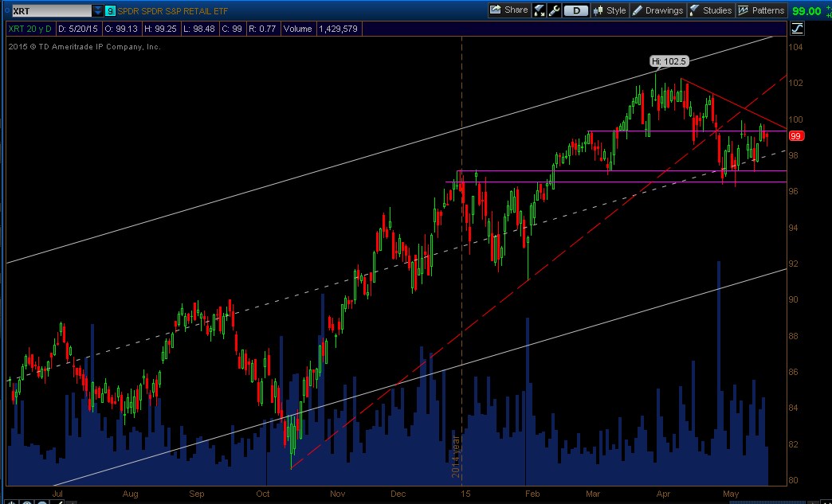This screenshot has height=504, width=832.
Task: Click the 'D: 5/20/15' date value
Action: (x=78, y=29)
